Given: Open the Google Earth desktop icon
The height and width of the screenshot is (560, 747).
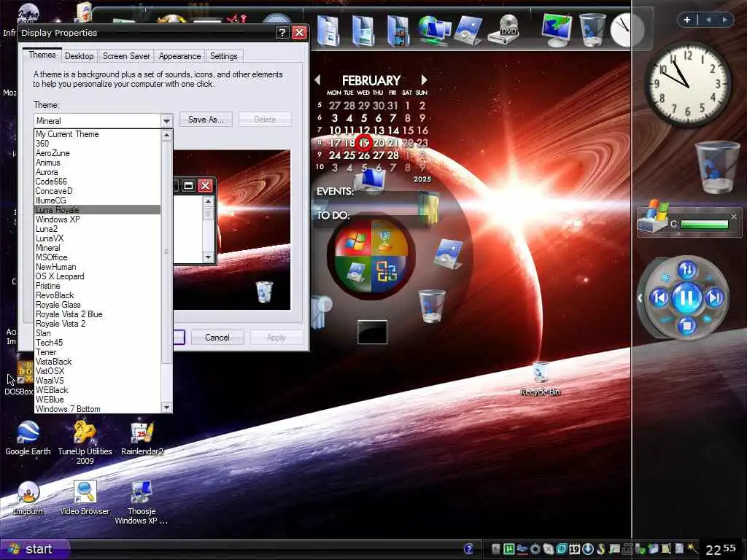Looking at the screenshot, I should click(x=28, y=438).
